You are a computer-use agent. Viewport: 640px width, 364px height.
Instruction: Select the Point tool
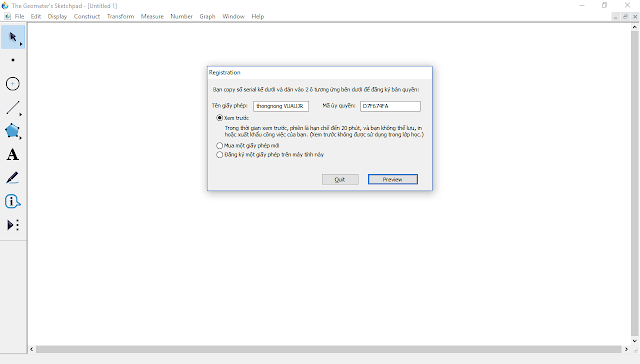[13, 60]
